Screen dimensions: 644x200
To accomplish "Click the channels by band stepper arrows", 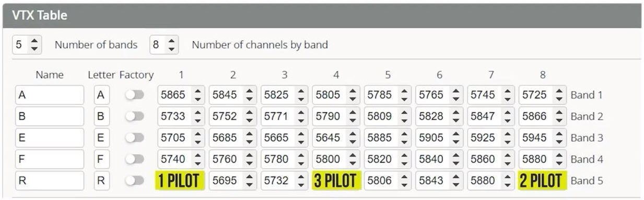I will (172, 45).
